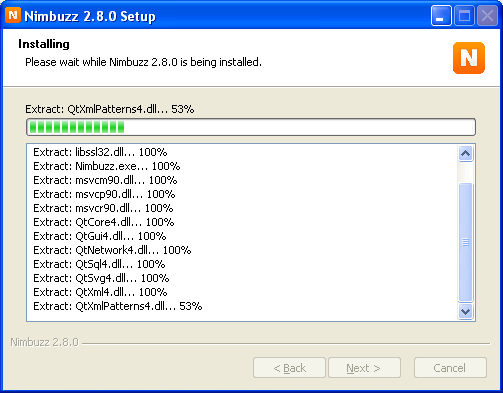This screenshot has width=503, height=393.
Task: Click the Next button
Action: pos(364,368)
